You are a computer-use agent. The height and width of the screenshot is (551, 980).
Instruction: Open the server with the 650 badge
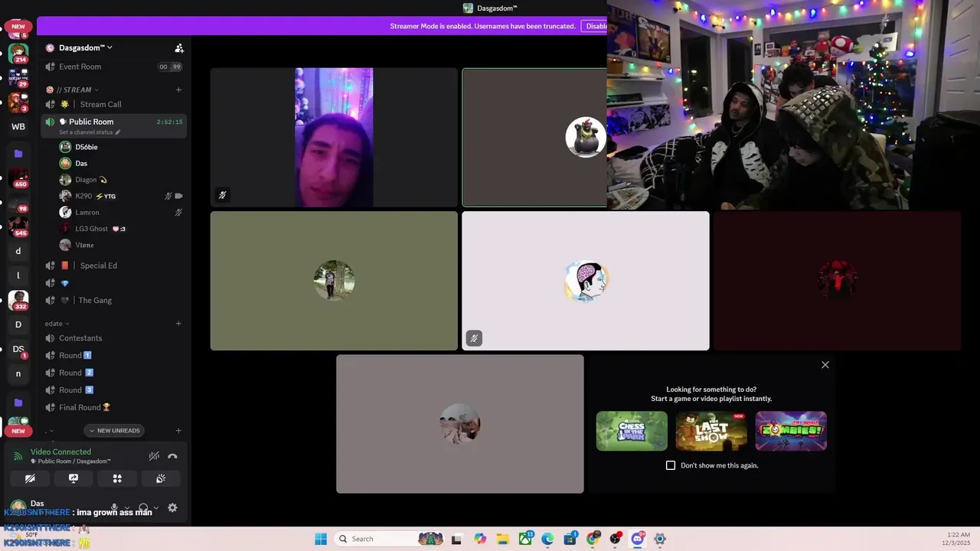click(x=18, y=178)
